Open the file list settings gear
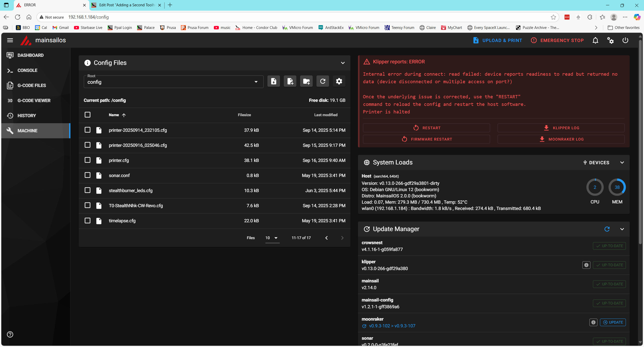This screenshot has width=644, height=347. point(339,81)
